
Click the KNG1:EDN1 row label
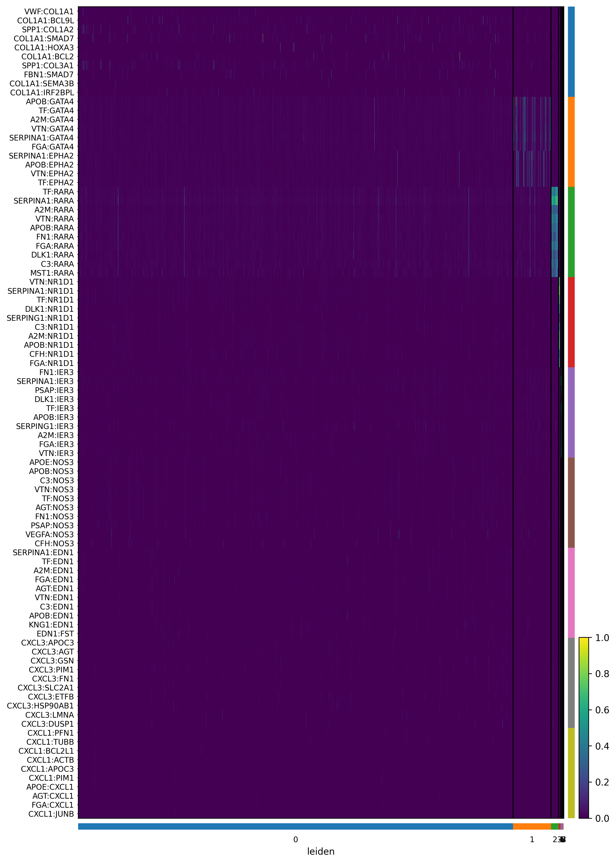coord(51,625)
